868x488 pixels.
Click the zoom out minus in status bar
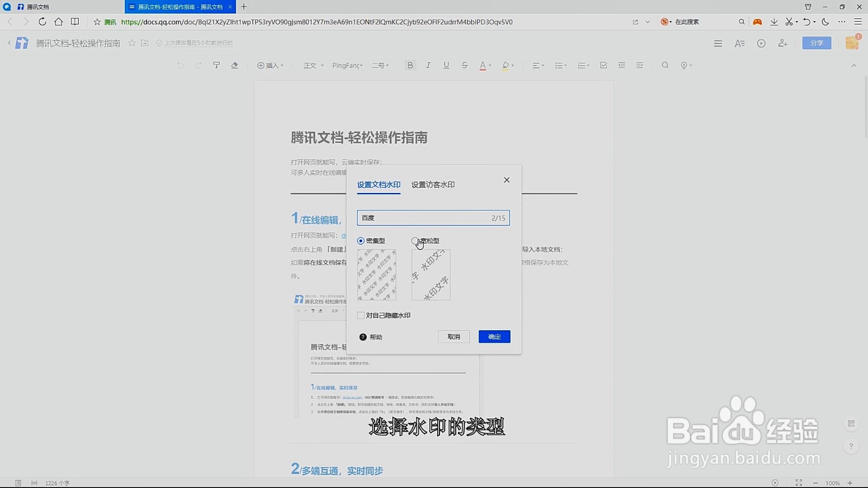coord(815,483)
